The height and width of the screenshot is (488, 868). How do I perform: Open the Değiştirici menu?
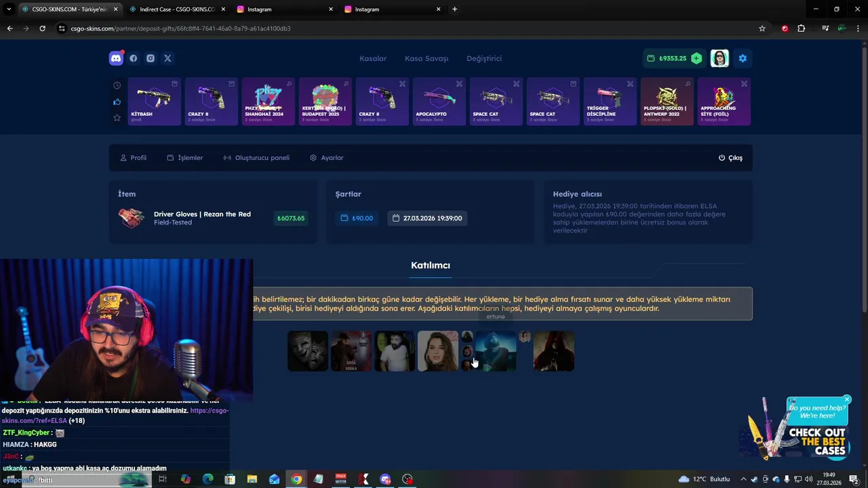tap(484, 58)
